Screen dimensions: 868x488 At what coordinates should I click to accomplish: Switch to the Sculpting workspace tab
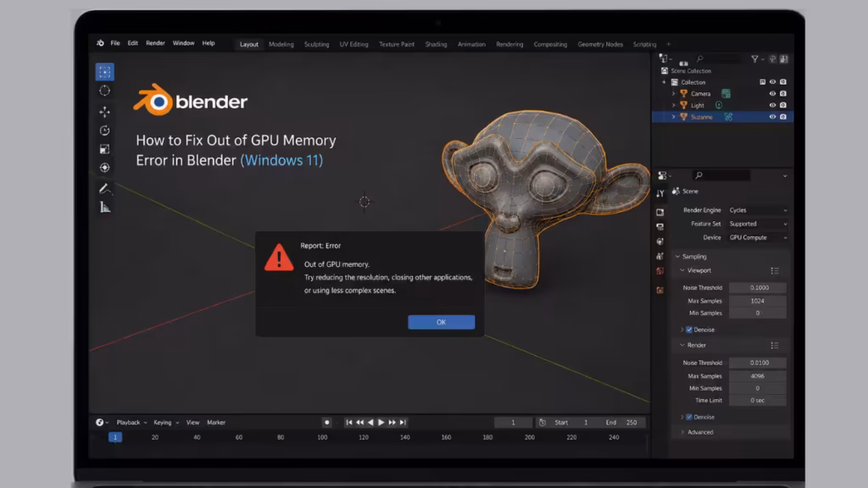pyautogui.click(x=317, y=44)
